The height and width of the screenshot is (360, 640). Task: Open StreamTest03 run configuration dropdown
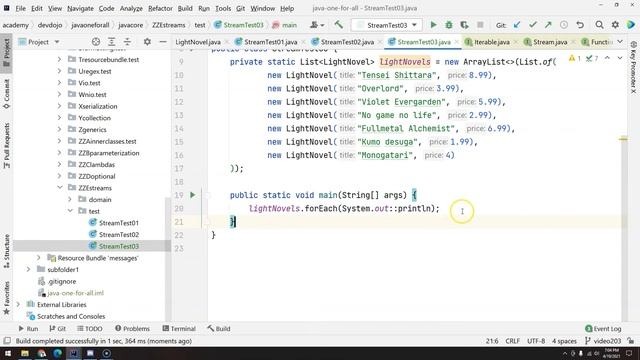[x=386, y=25]
